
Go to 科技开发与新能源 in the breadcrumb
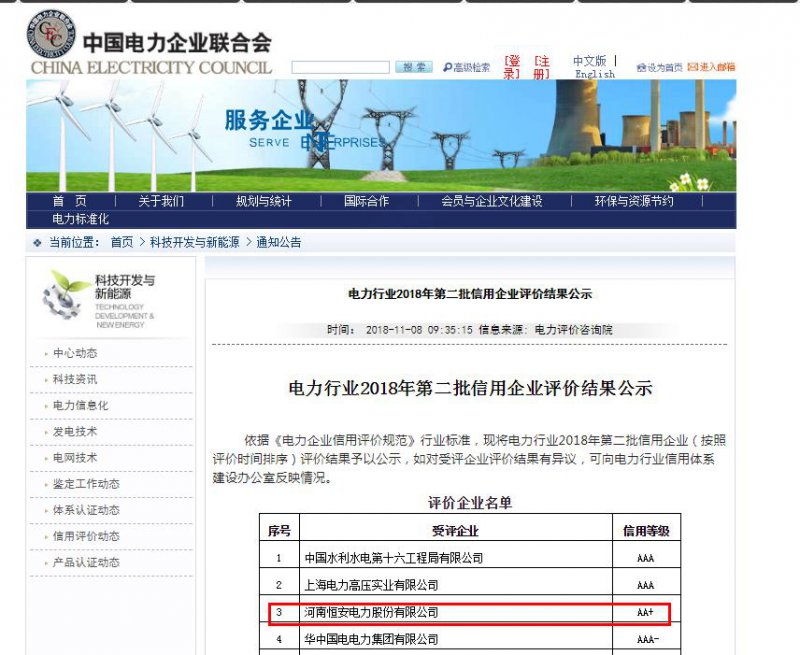pyautogui.click(x=194, y=242)
